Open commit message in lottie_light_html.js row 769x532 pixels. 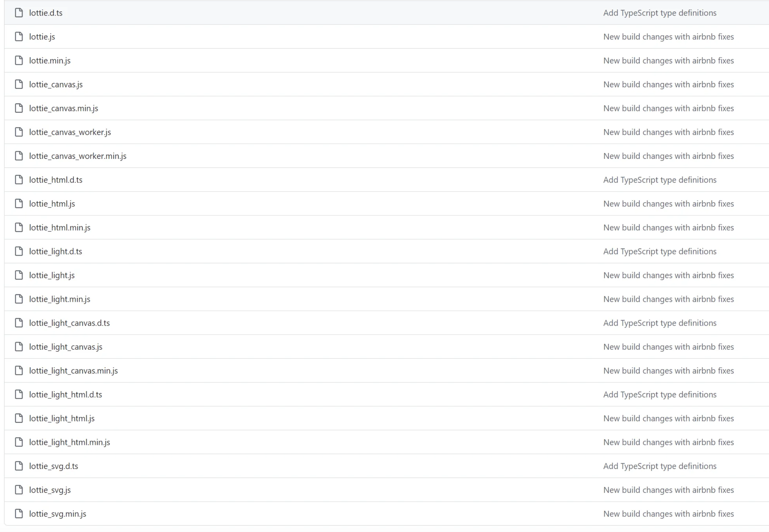tap(668, 418)
